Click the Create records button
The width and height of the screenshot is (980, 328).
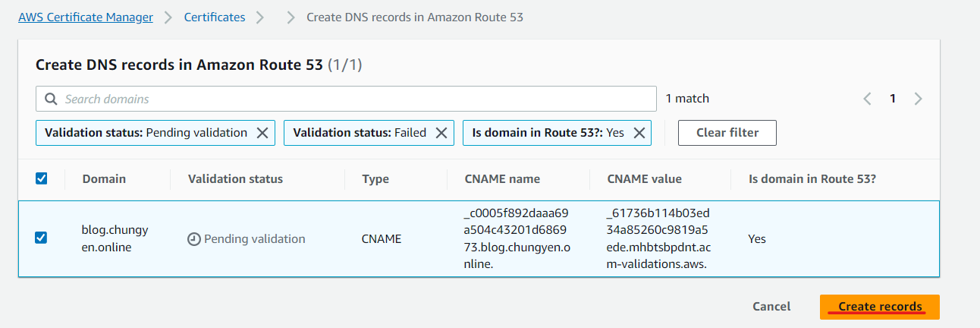coord(880,307)
